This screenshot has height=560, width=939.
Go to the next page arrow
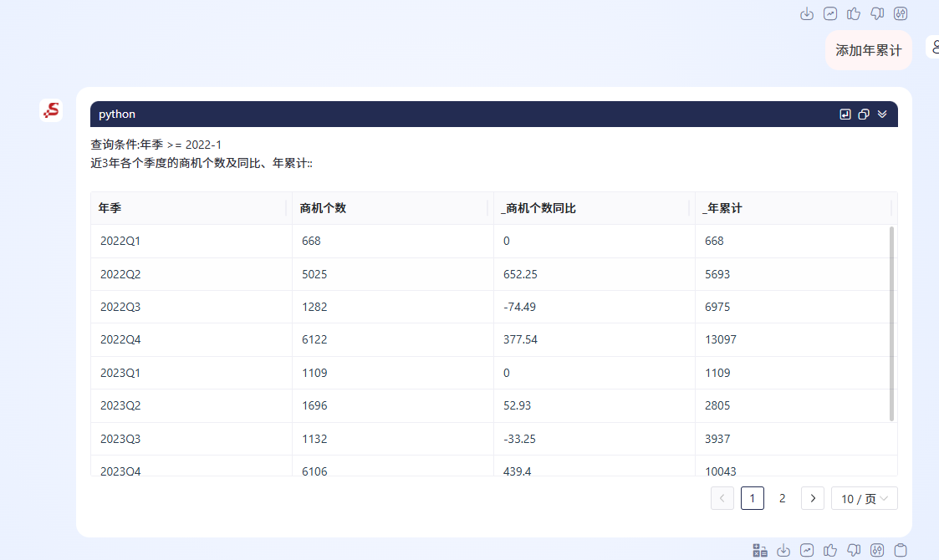point(813,498)
